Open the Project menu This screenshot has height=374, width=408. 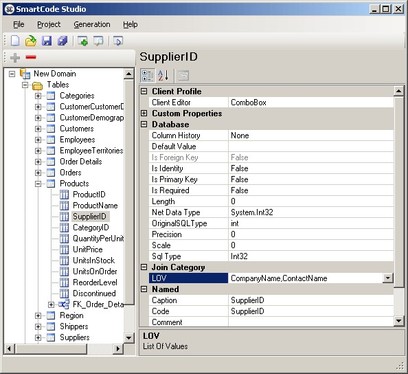[x=49, y=24]
